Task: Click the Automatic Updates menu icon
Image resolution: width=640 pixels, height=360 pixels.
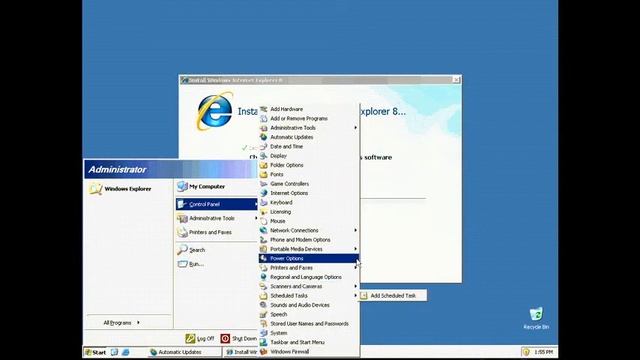Action: 264,137
